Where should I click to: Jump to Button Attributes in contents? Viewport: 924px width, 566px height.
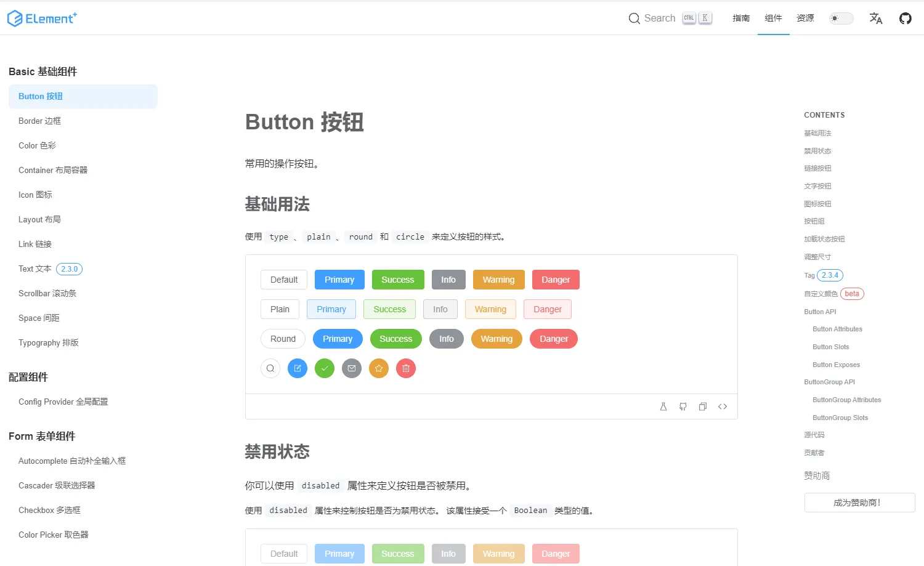tap(837, 329)
